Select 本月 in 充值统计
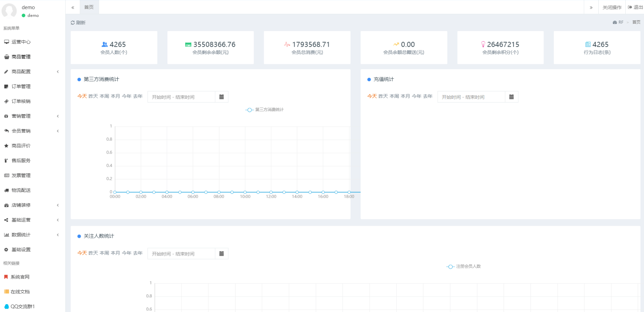The height and width of the screenshot is (312, 644). (x=405, y=96)
